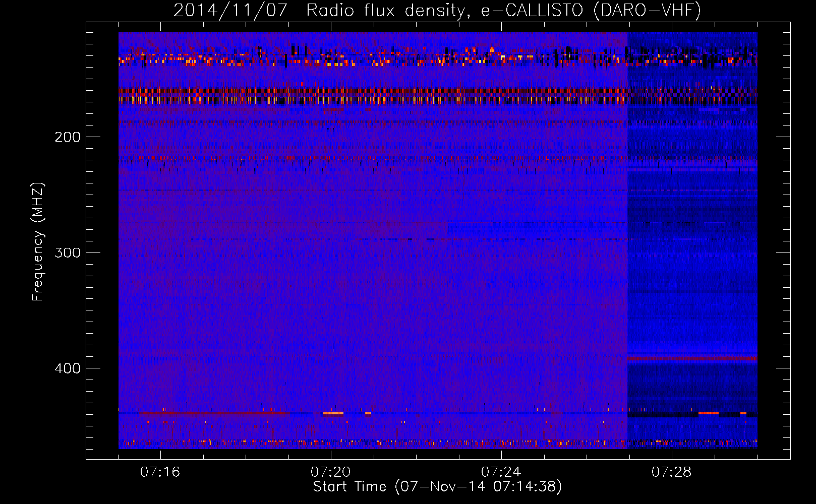Click the "Start Time (07-Nov-14 07:14:38)" axis label

[x=437, y=487]
